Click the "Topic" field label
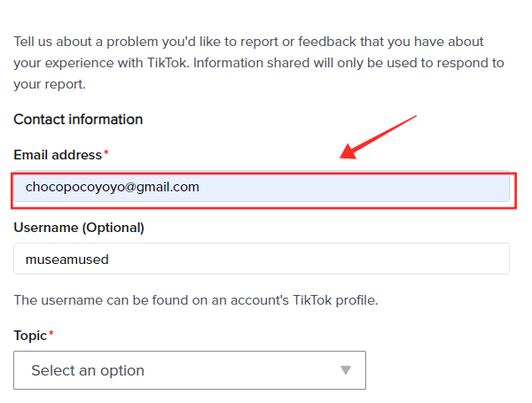This screenshot has height=403, width=532. point(31,336)
